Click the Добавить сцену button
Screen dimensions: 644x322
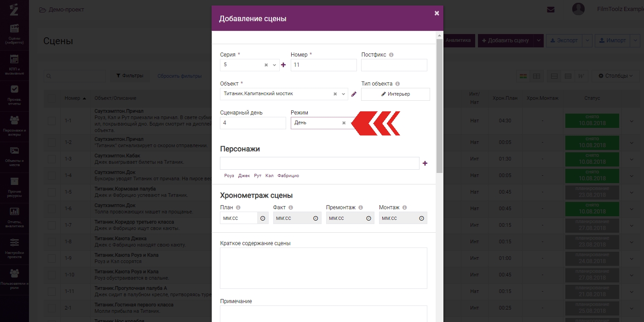click(x=506, y=40)
